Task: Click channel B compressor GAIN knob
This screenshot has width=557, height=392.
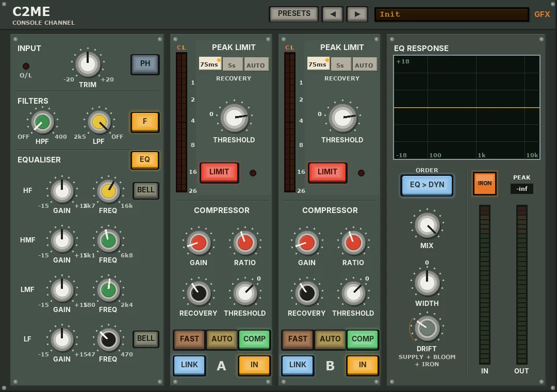Action: (307, 243)
